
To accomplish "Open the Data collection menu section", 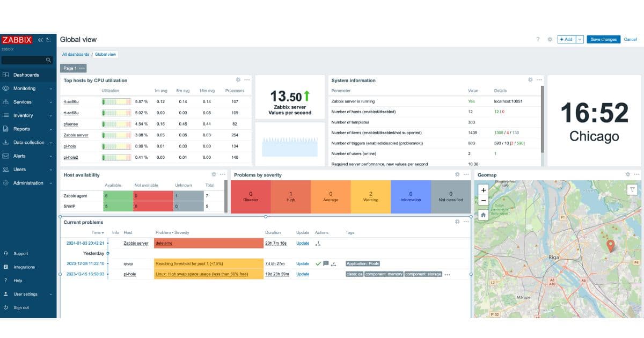I will pyautogui.click(x=28, y=143).
